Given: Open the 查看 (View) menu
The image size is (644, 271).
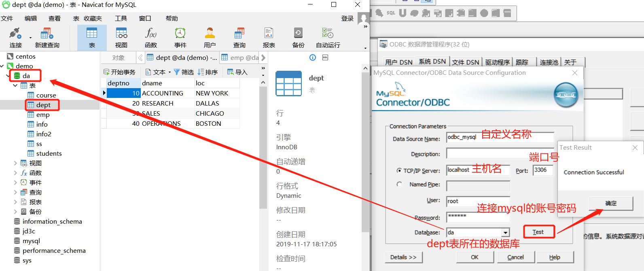Looking at the screenshot, I should pyautogui.click(x=55, y=18).
